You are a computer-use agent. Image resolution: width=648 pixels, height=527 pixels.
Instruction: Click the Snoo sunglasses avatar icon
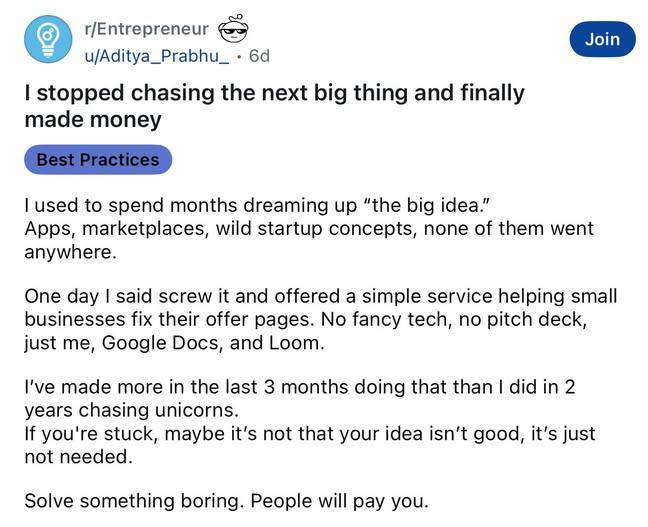coord(232,29)
